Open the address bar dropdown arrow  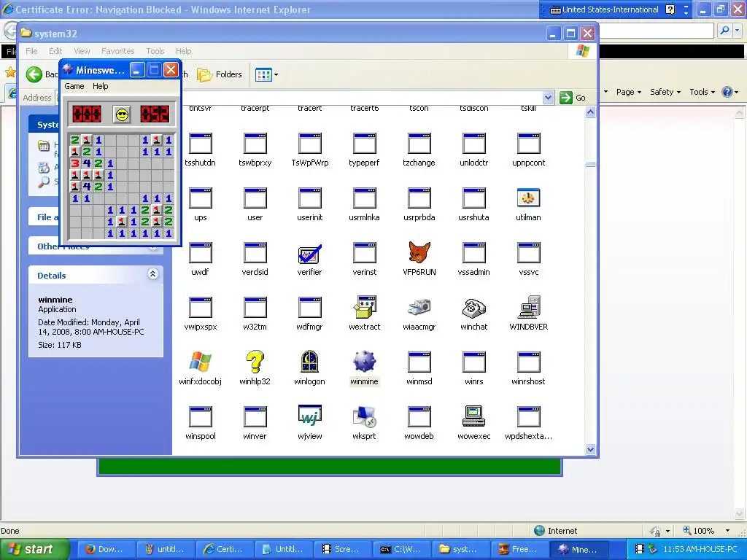click(x=549, y=98)
